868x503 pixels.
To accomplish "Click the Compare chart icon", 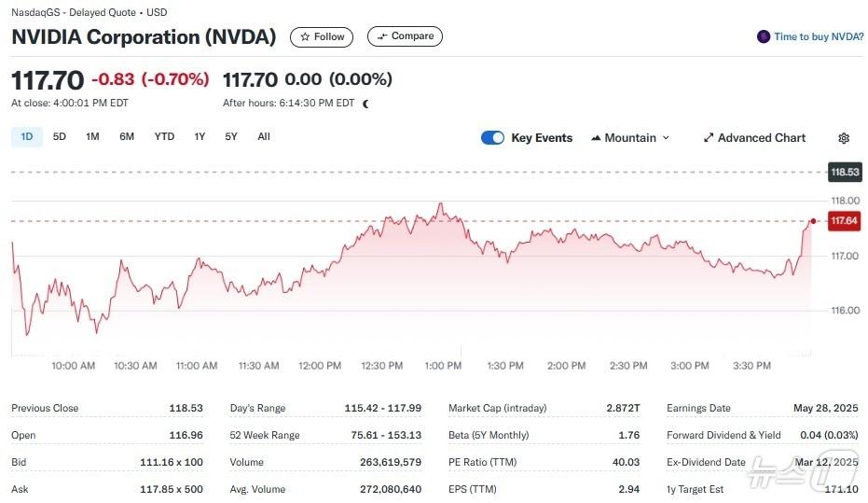I will click(381, 37).
